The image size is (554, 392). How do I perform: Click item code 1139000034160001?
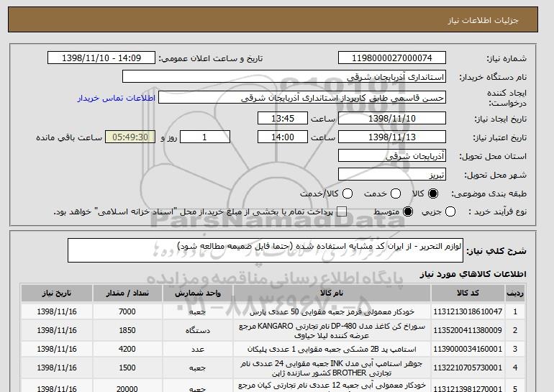click(468, 349)
